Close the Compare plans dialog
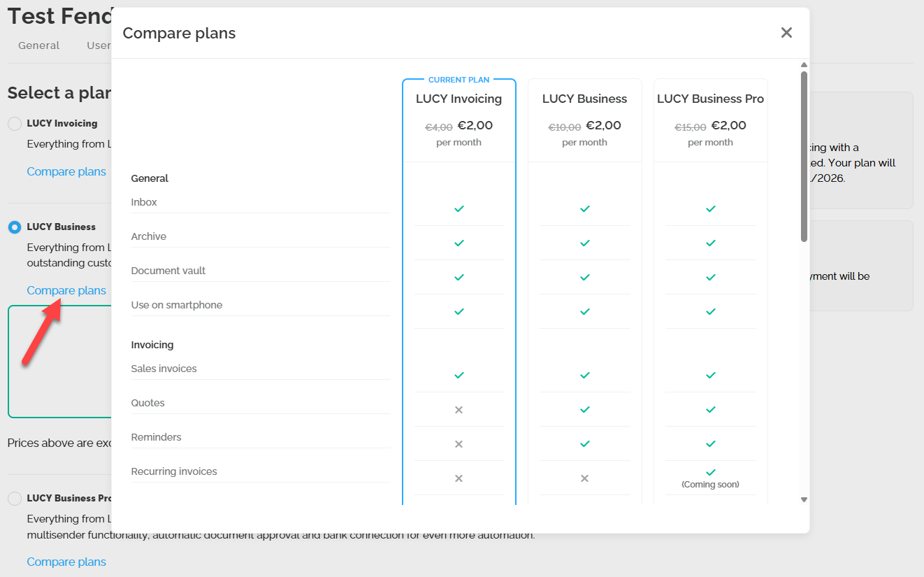The image size is (924, 577). coord(786,33)
